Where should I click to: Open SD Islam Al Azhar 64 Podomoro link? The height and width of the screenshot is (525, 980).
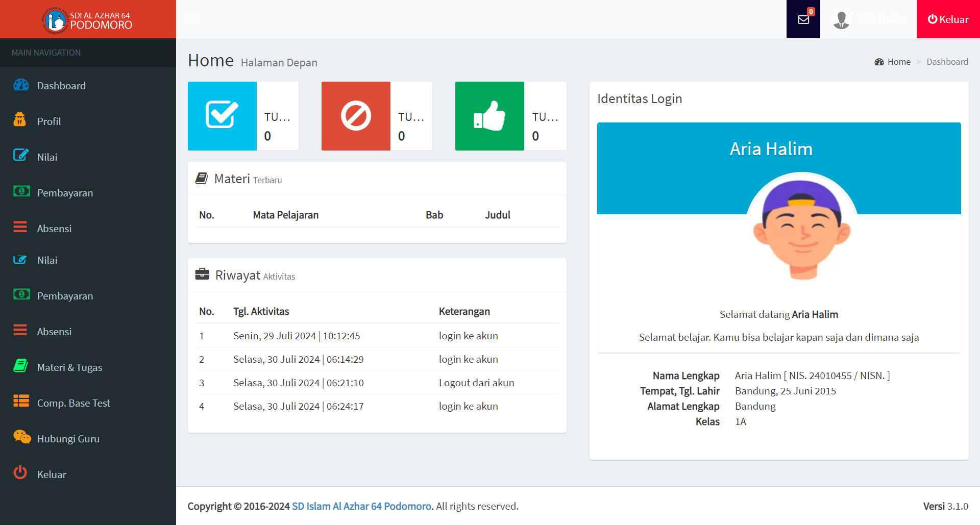[x=362, y=506]
